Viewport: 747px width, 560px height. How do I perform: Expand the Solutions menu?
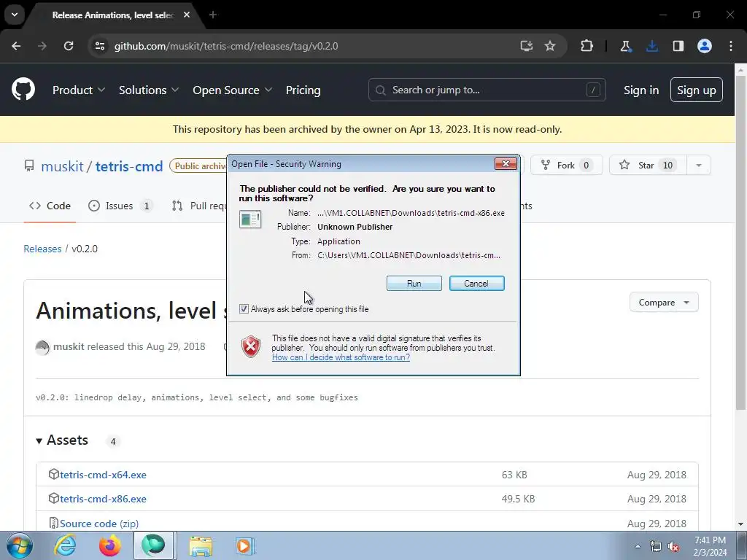[149, 90]
